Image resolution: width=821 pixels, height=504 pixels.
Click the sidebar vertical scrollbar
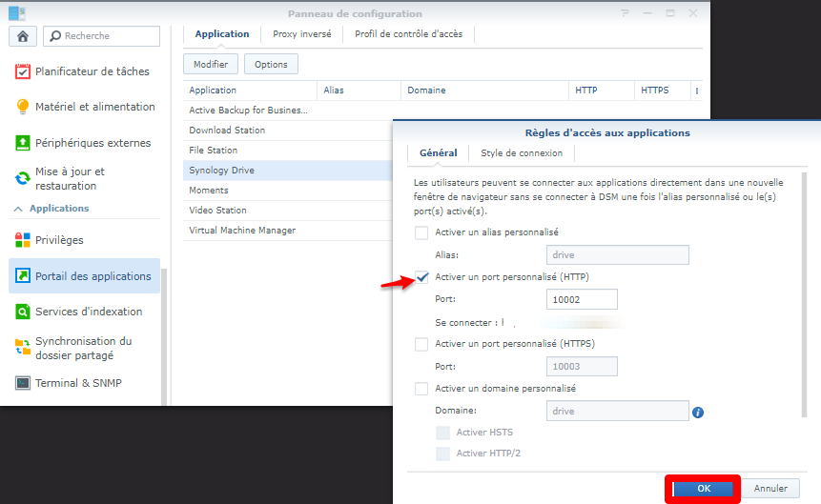tap(164, 336)
